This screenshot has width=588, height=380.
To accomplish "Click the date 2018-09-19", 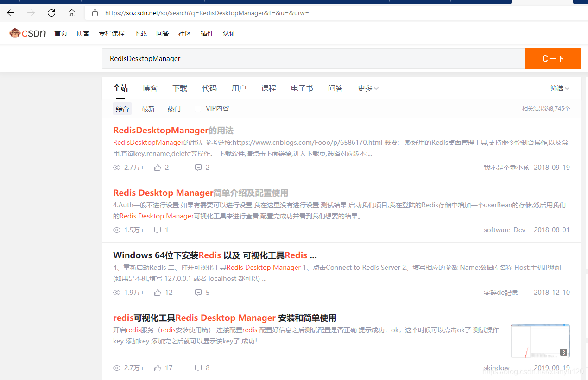I will 552,168.
